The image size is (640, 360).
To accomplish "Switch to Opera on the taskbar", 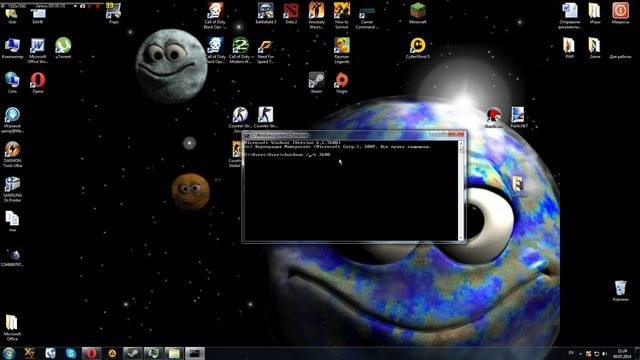I will [91, 353].
